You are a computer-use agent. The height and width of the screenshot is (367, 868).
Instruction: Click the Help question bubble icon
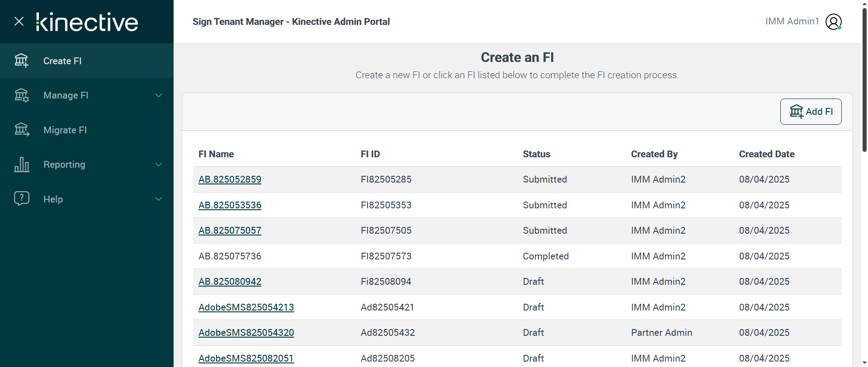(x=22, y=199)
